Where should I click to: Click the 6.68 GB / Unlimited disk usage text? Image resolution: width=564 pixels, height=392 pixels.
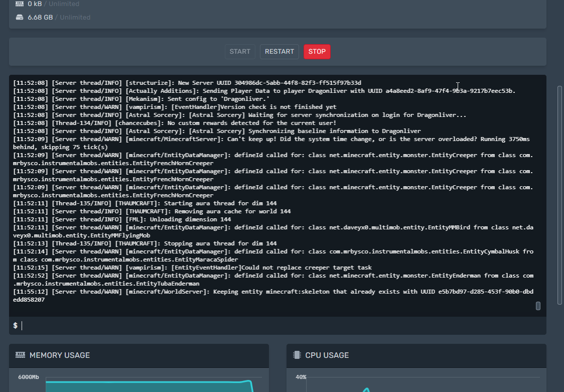coord(59,17)
